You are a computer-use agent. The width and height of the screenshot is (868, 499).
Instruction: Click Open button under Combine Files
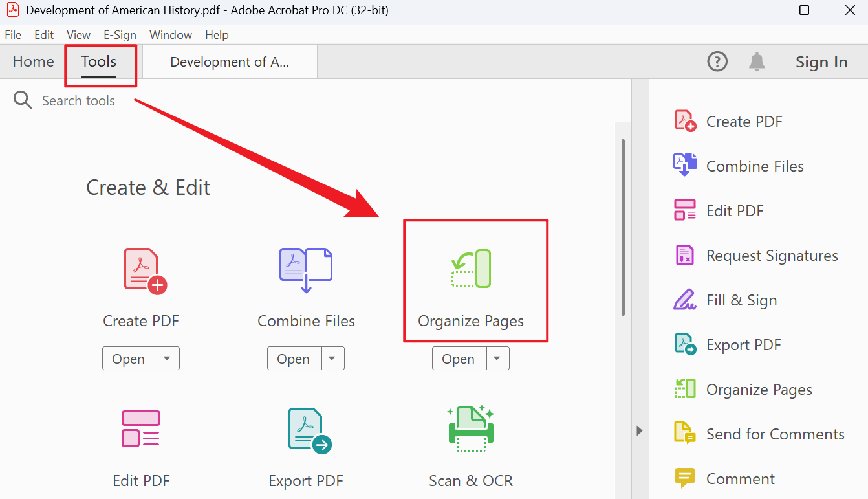point(294,359)
